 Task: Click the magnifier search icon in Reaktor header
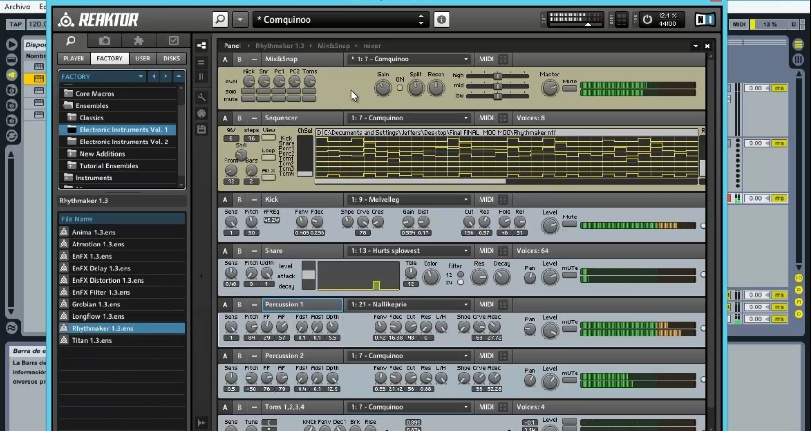(x=220, y=20)
